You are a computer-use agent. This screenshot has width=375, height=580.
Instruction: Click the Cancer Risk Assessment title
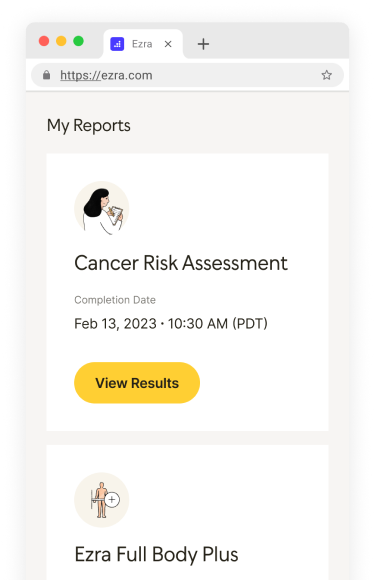(x=181, y=263)
